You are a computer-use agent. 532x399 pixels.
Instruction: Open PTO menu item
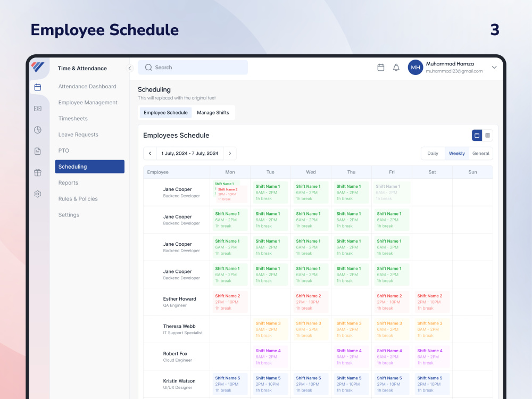coord(63,151)
